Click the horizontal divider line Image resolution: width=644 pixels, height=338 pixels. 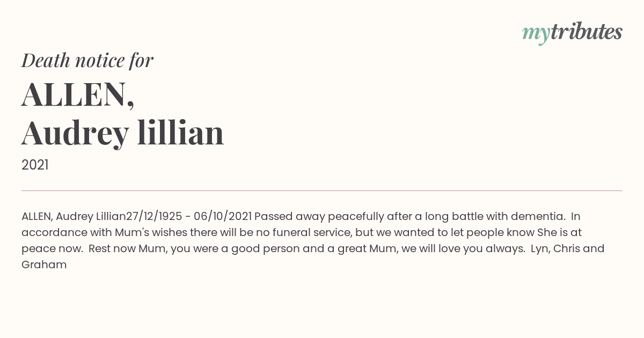click(x=322, y=190)
